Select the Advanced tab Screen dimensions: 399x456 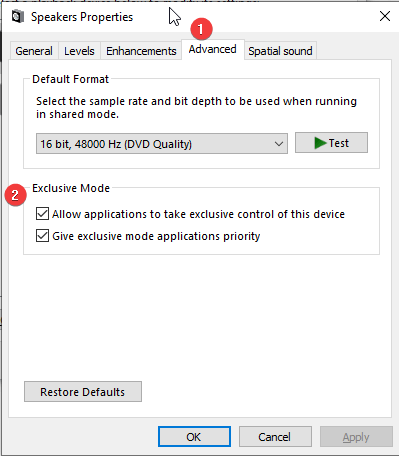pyautogui.click(x=213, y=49)
